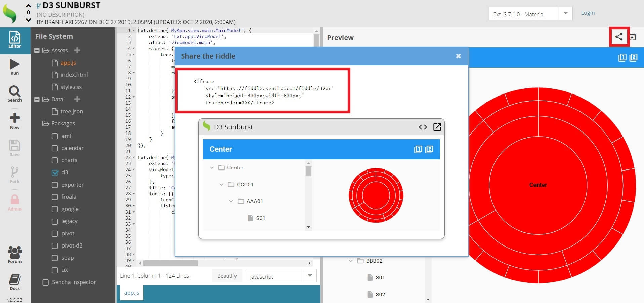Click the Packages folder label
Viewport: 644px width, 303px height.
point(63,123)
